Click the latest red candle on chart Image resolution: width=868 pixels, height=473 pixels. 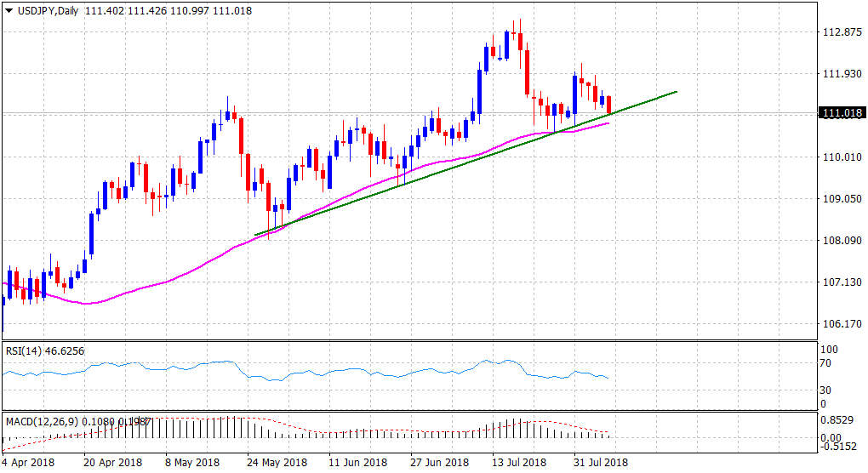tap(608, 105)
